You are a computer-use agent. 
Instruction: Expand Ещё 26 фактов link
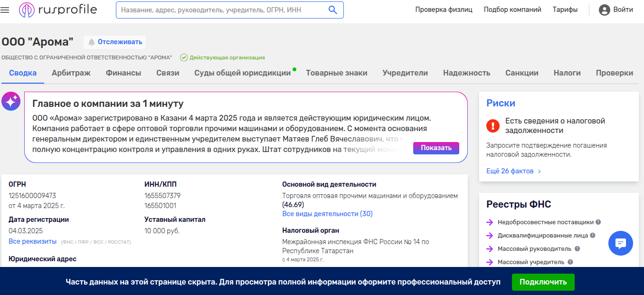click(513, 171)
